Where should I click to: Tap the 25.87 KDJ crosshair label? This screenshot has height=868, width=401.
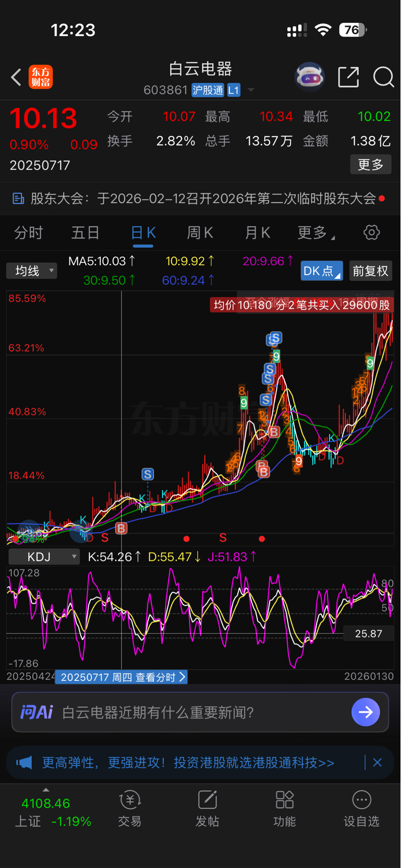(369, 634)
